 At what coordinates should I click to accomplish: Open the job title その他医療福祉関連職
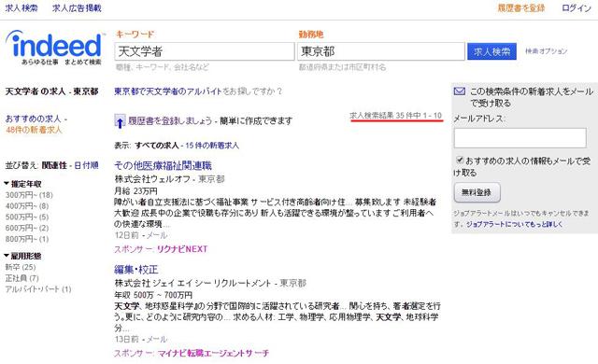click(163, 165)
